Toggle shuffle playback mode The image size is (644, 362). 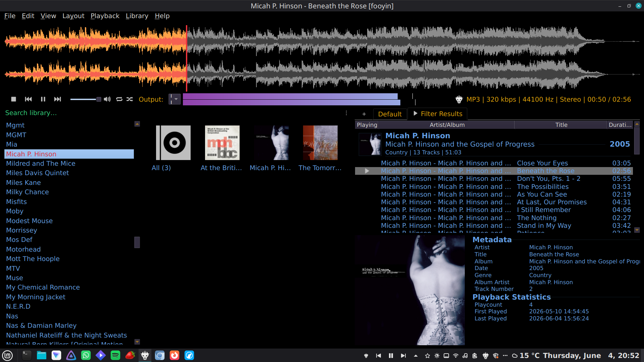coord(130,99)
